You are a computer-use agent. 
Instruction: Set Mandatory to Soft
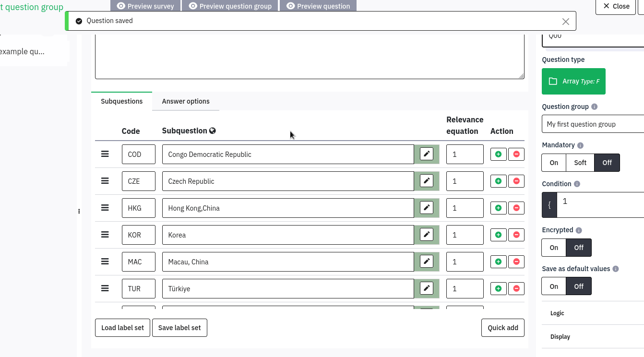(580, 163)
